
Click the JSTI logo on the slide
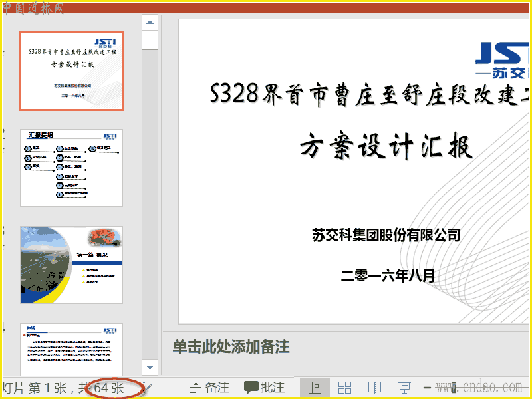click(502, 60)
